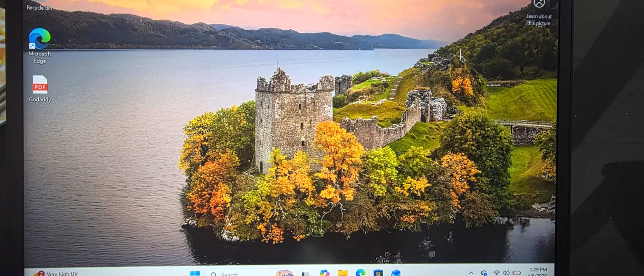
Task: Click the speaker volume icon
Action: click(506, 273)
